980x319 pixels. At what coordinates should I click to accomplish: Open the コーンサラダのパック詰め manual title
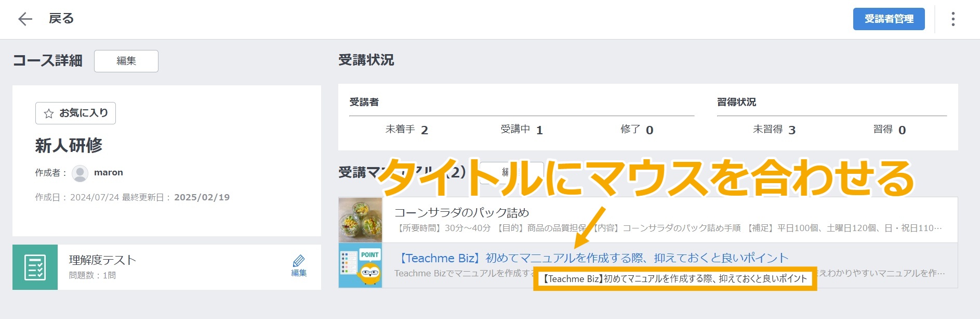point(461,212)
